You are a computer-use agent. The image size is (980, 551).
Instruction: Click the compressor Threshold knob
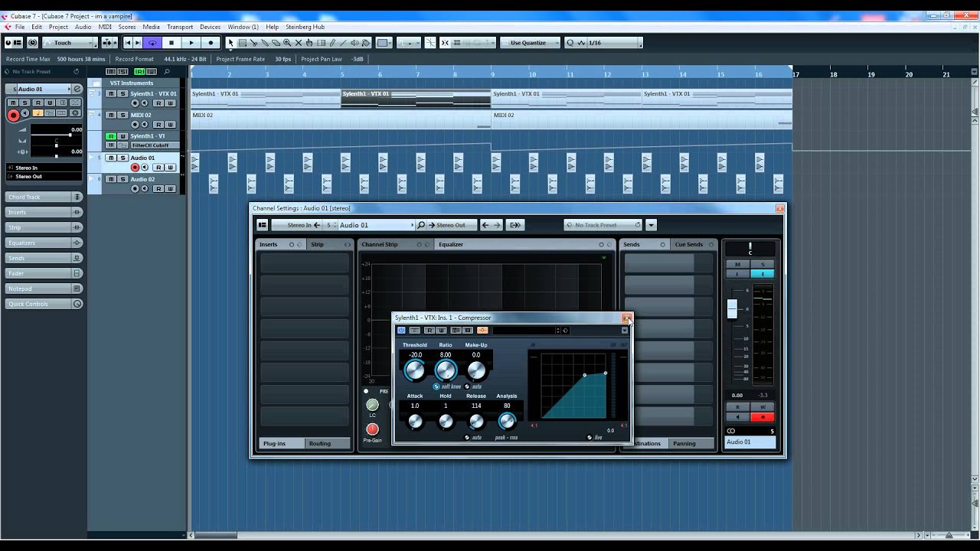tap(414, 371)
